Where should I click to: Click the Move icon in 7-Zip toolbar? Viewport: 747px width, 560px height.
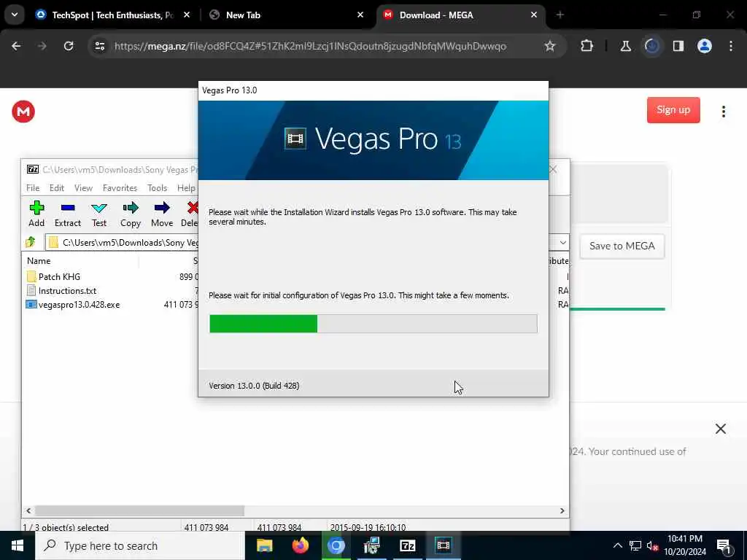pyautogui.click(x=162, y=214)
